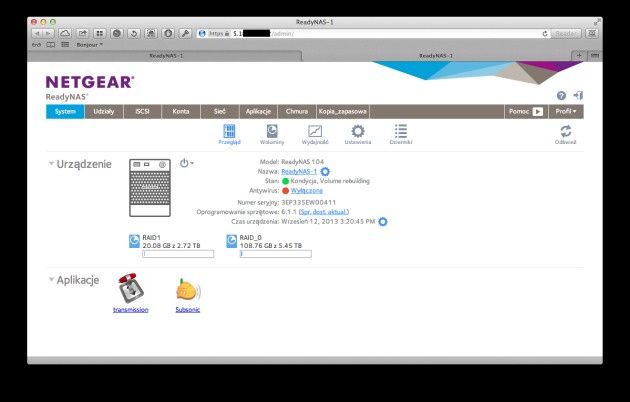Click the RAID_0 usage progress bar

tap(276, 254)
